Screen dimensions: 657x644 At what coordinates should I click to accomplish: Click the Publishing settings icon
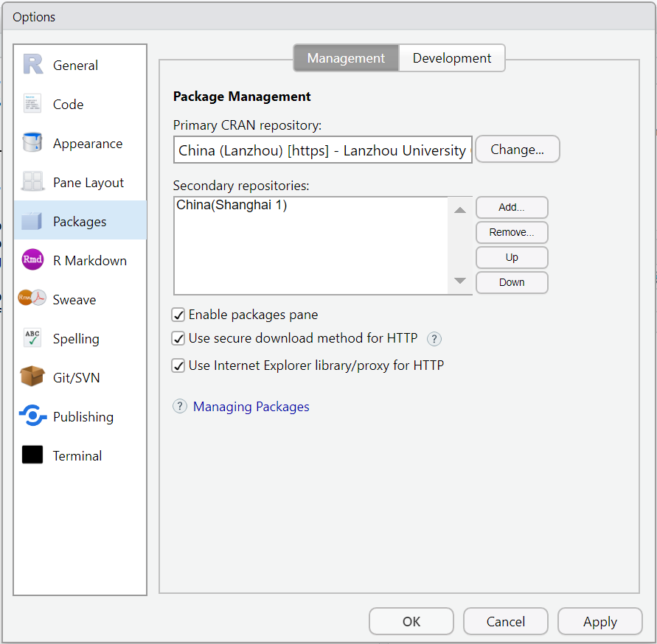(32, 416)
